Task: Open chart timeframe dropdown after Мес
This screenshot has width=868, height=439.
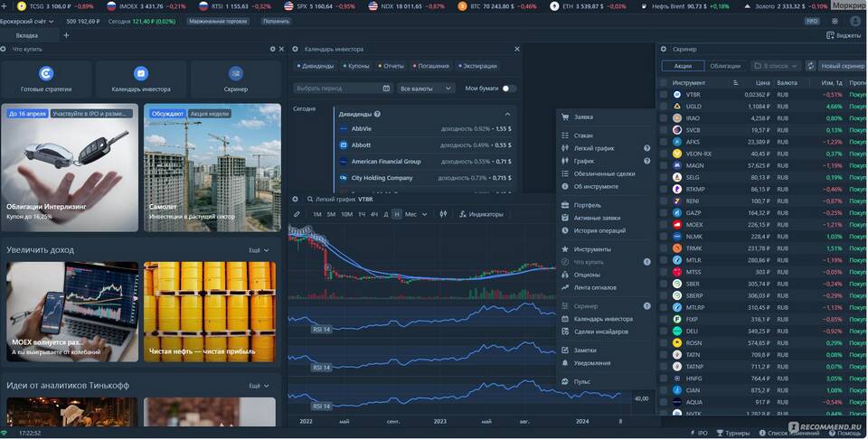Action: click(425, 214)
